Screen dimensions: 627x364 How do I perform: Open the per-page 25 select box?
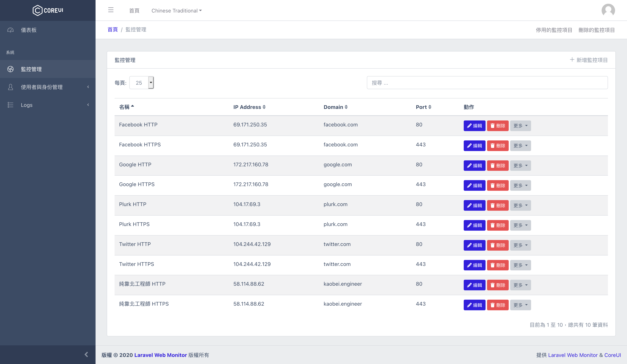141,83
